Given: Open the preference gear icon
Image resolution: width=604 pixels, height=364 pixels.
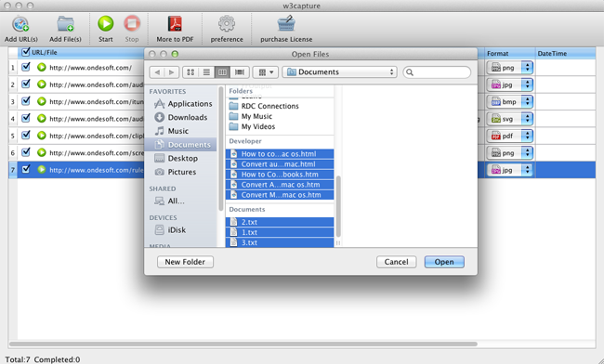Looking at the screenshot, I should point(227,24).
